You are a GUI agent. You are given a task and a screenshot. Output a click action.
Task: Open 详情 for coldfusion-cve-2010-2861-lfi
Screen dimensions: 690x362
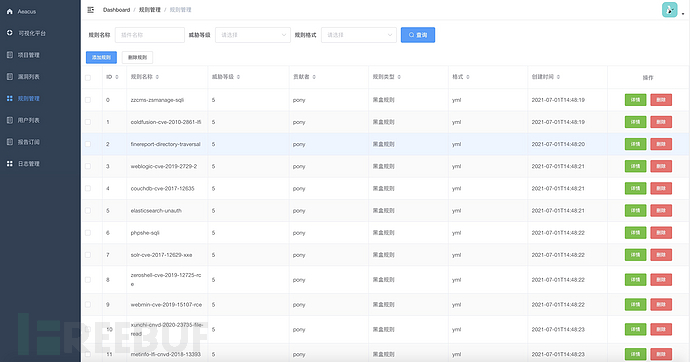(635, 122)
